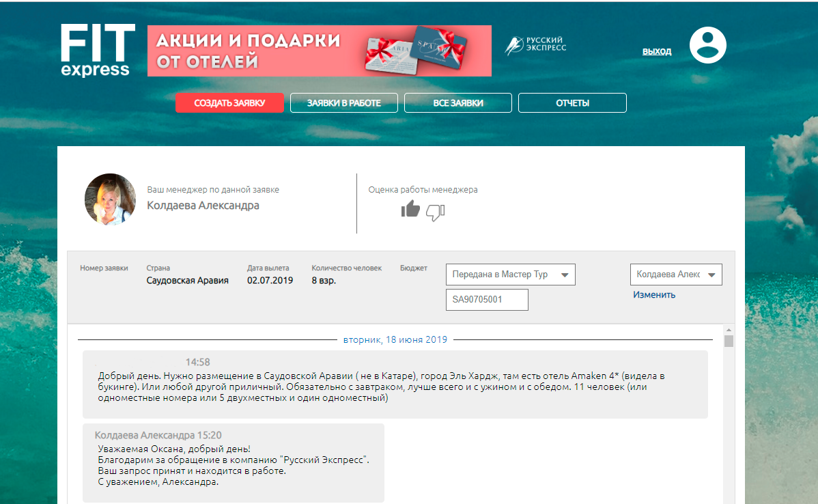Click the Русский Экспресс logo
The height and width of the screenshot is (504, 818).
point(535,46)
